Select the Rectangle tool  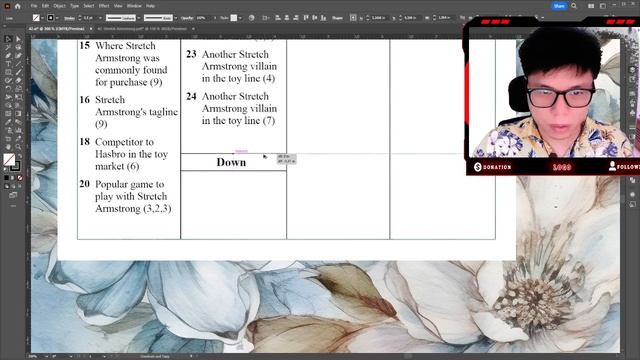coord(8,72)
